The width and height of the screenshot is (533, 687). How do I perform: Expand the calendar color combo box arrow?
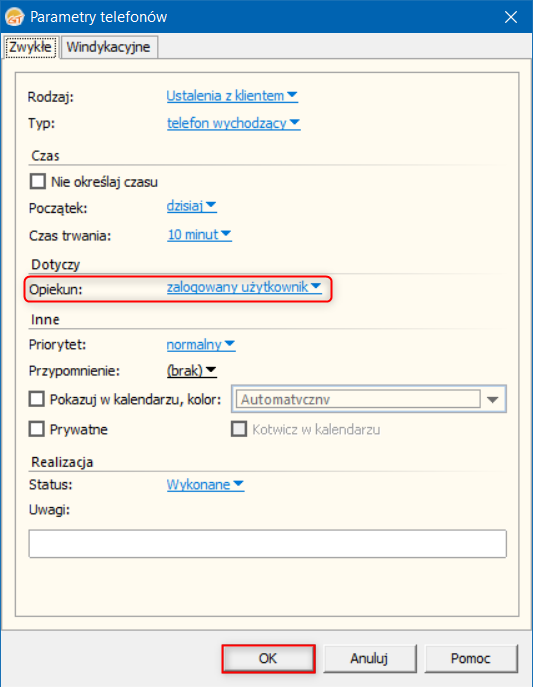493,400
